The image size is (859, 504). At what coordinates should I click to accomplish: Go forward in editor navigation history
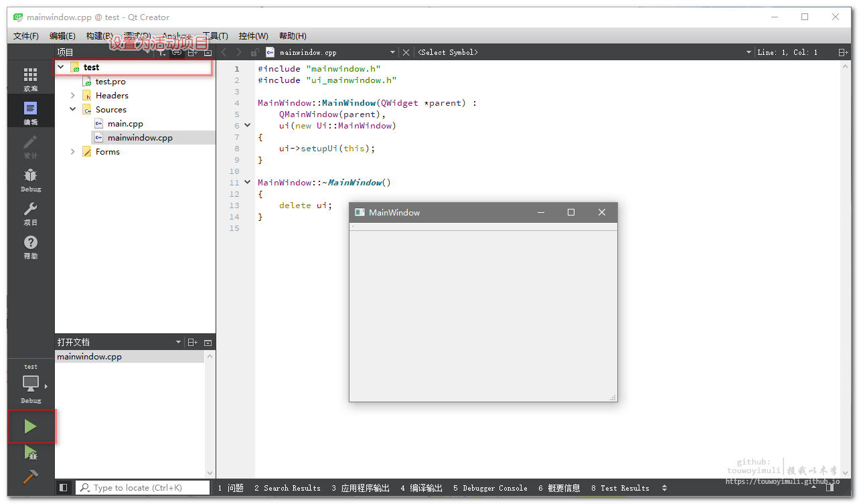239,52
